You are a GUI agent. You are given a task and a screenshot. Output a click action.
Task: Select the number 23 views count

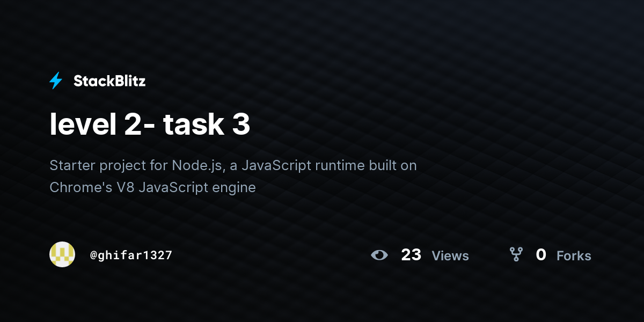(x=411, y=255)
